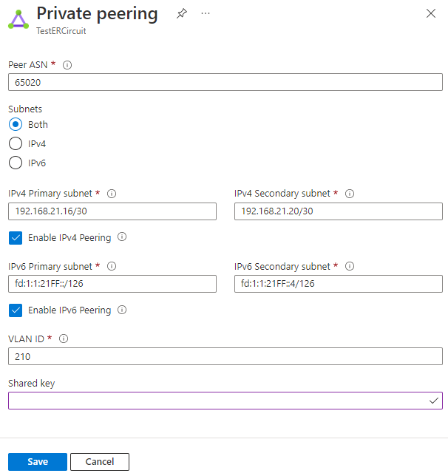Click the Shared key input field
This screenshot has width=448, height=476.
click(x=218, y=401)
